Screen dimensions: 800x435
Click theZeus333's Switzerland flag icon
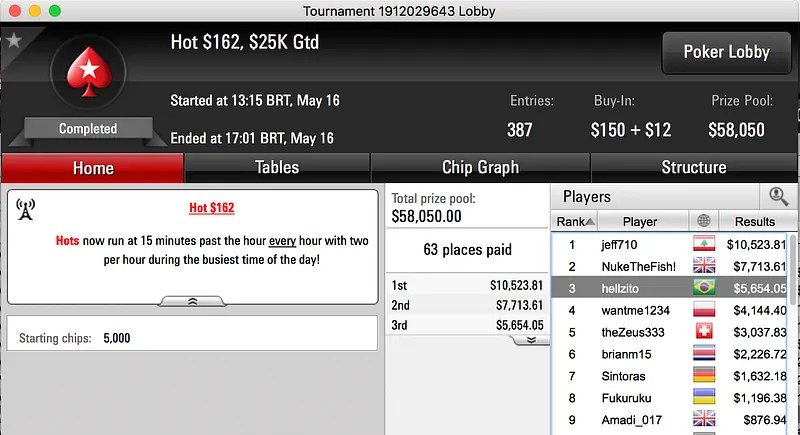tap(705, 331)
